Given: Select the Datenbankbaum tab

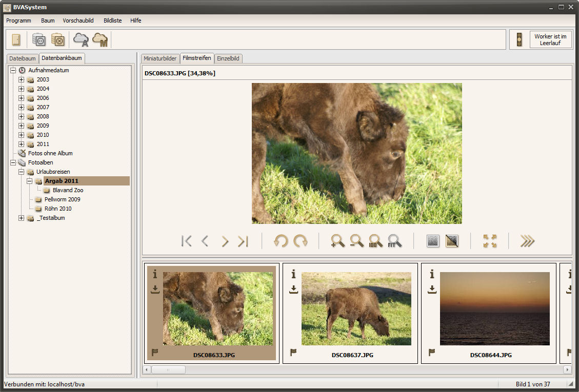Looking at the screenshot, I should click(x=62, y=58).
